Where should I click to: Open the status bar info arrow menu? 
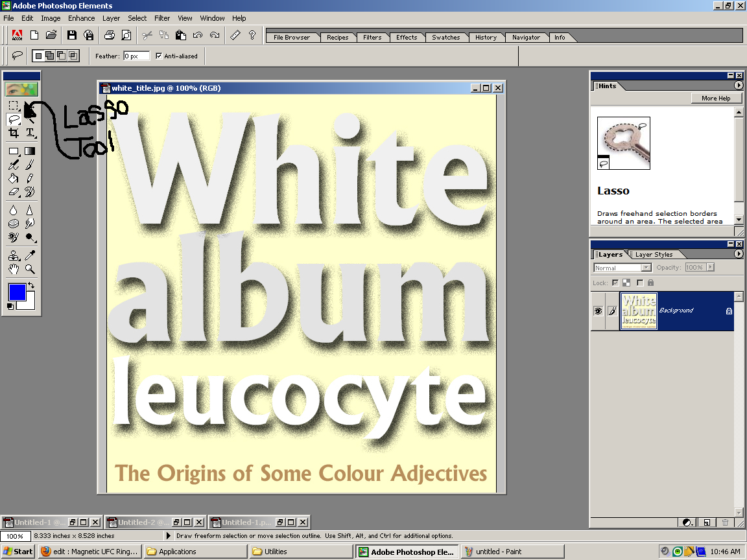168,536
